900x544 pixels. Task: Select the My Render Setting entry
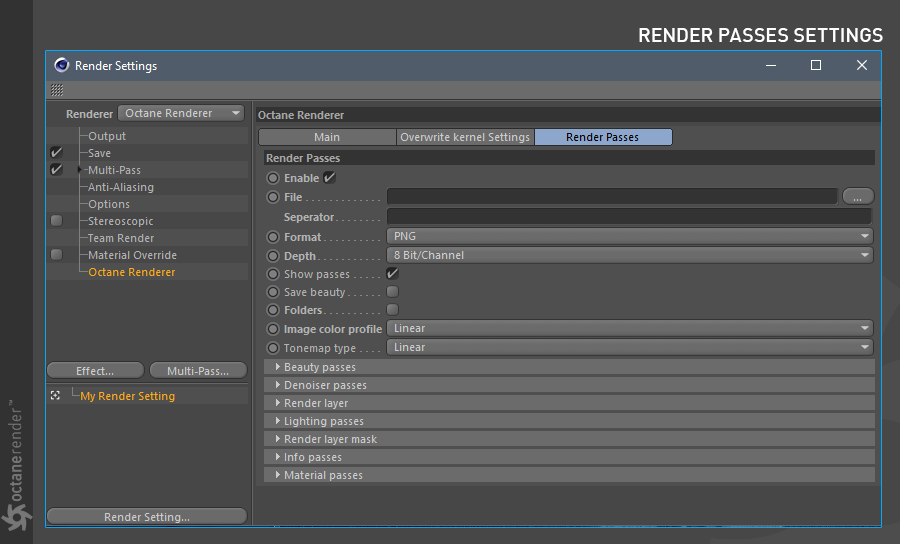point(127,396)
